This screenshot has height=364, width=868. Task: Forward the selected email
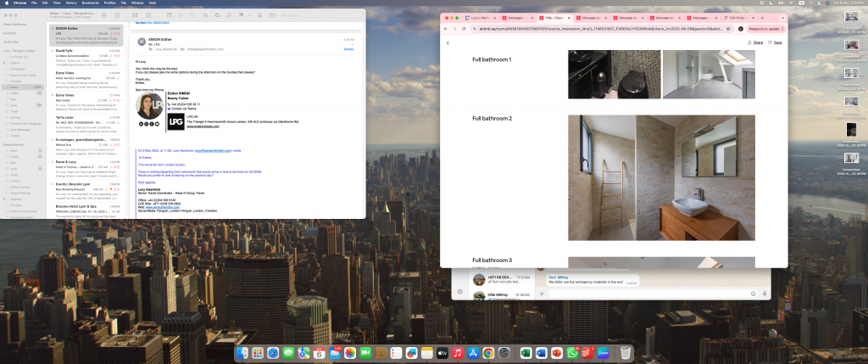coord(229,15)
